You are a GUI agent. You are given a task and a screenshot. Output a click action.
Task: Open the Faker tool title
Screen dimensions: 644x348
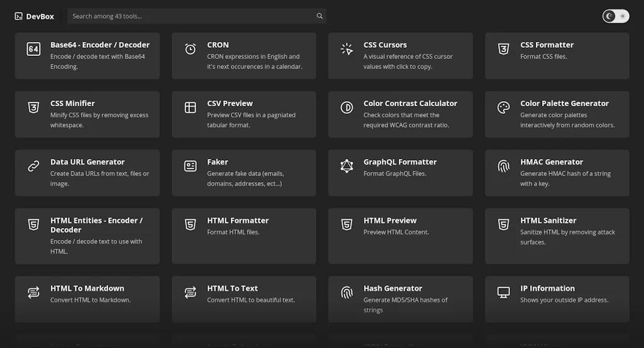tap(217, 161)
